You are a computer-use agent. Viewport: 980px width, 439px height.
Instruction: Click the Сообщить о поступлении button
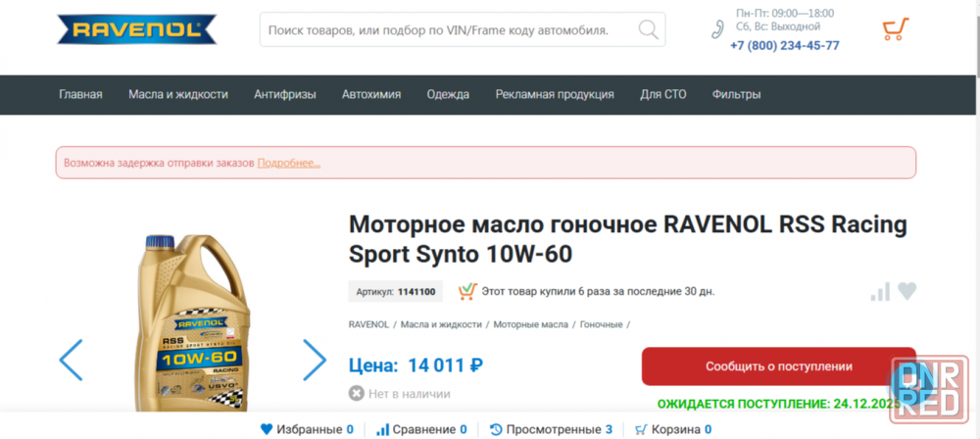[x=778, y=366]
